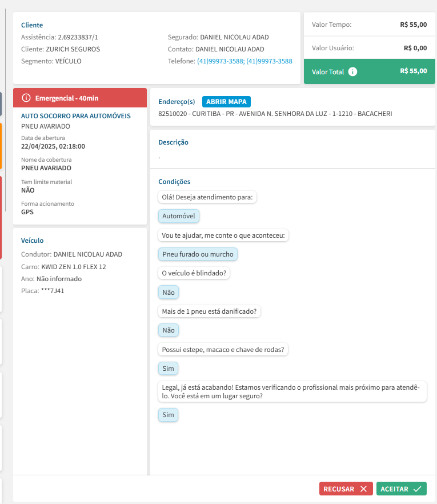
Task: Click the "Pneu furado ou murcho" chip
Action: 198,254
